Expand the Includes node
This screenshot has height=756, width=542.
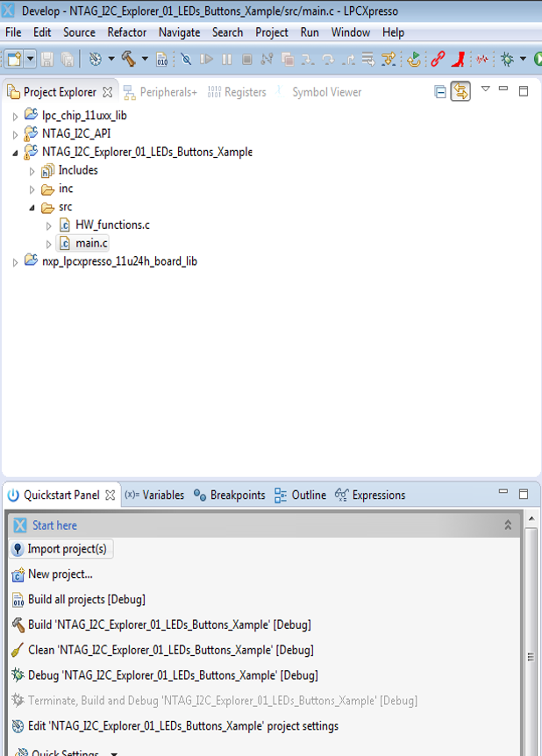pyautogui.click(x=32, y=171)
